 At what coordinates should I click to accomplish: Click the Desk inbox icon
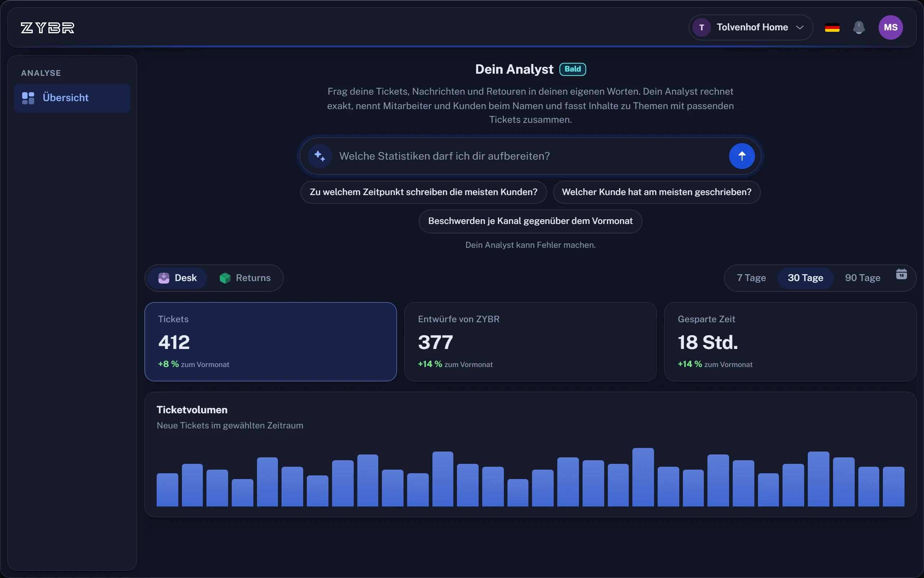[x=164, y=278]
